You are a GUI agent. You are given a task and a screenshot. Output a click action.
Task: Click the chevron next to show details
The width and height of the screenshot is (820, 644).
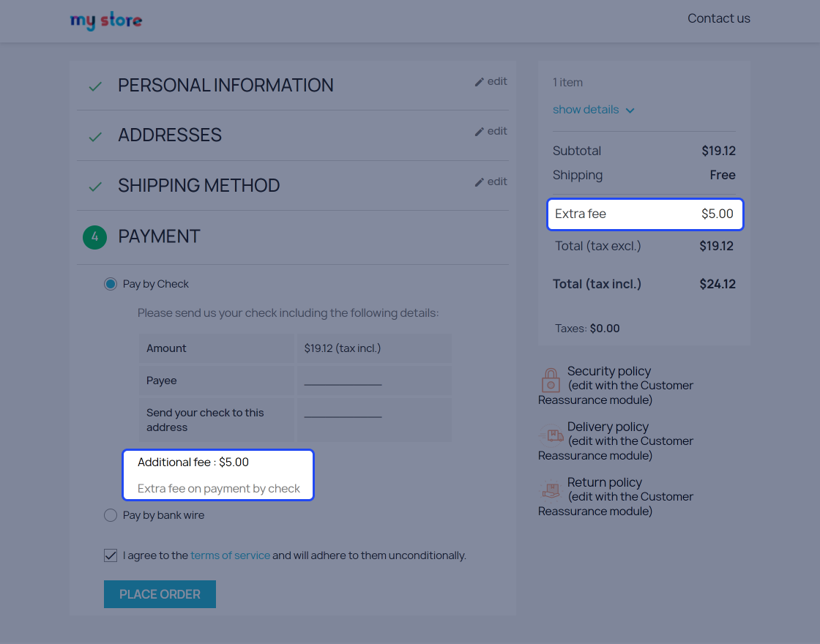630,111
